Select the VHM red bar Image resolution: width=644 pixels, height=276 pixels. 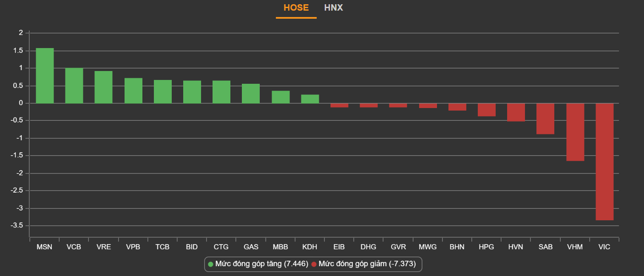coord(575,132)
